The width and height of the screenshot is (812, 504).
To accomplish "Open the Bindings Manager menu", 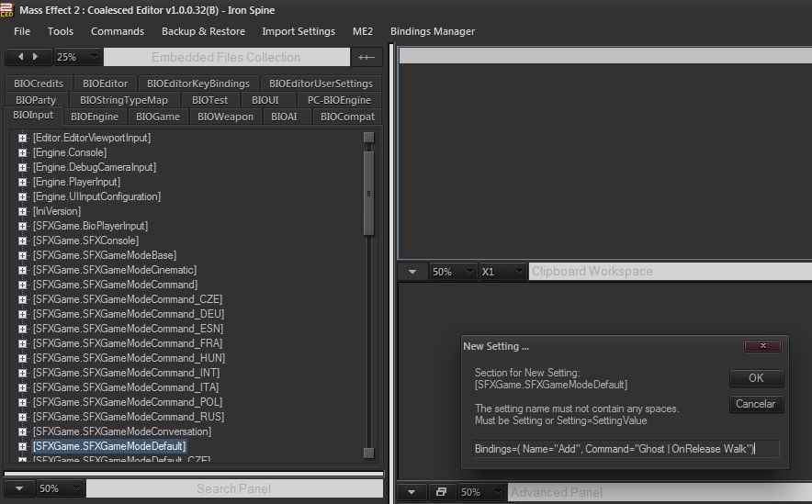I will [x=433, y=31].
